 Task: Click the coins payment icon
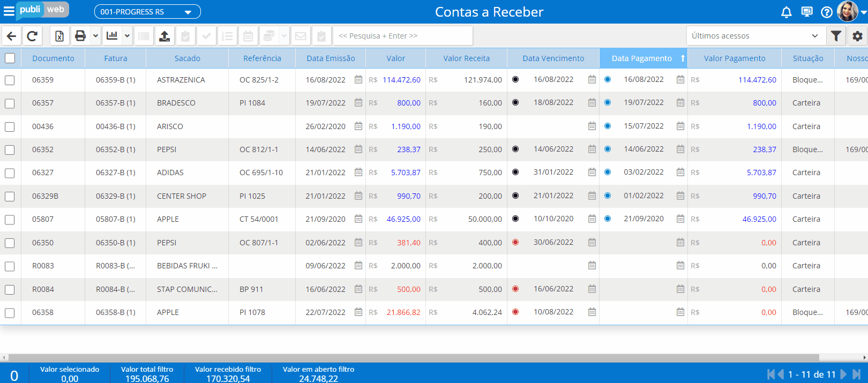pyautogui.click(x=269, y=36)
